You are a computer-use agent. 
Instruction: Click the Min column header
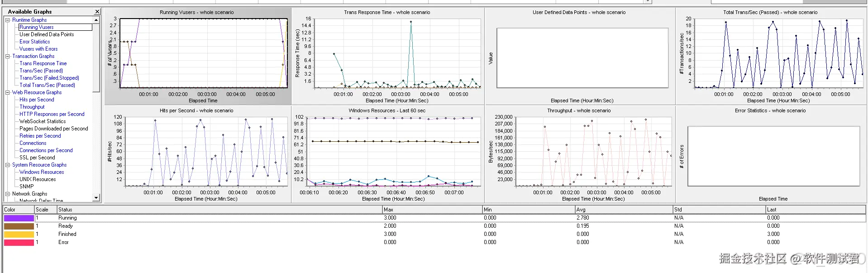tap(529, 210)
